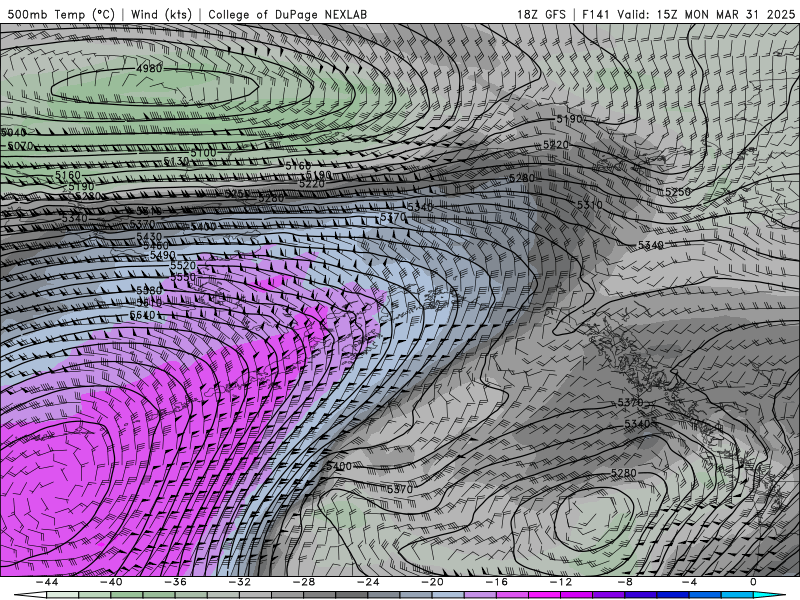Click the -20 colorbar temperature label
Viewport: 800px width, 600px height.
[432, 582]
